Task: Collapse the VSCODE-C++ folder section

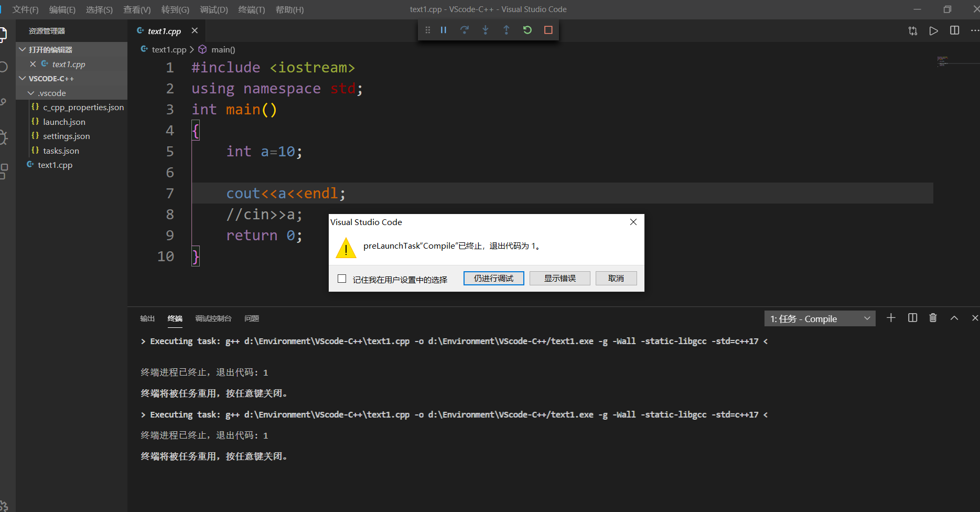Action: point(22,78)
